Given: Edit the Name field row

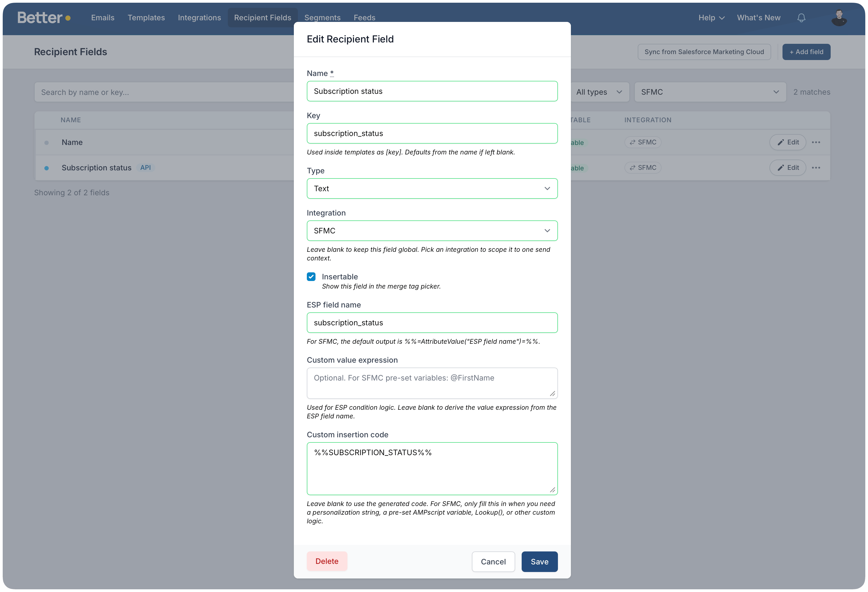Looking at the screenshot, I should click(788, 142).
